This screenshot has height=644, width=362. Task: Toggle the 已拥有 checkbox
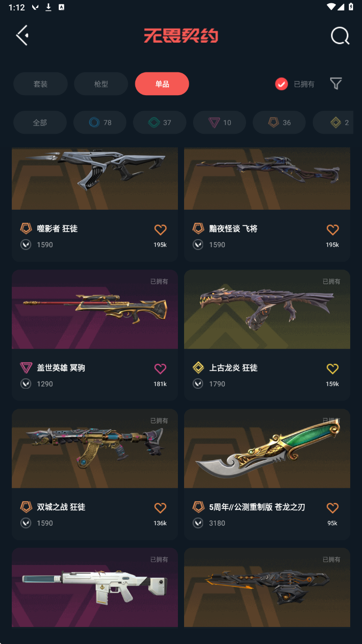(282, 84)
